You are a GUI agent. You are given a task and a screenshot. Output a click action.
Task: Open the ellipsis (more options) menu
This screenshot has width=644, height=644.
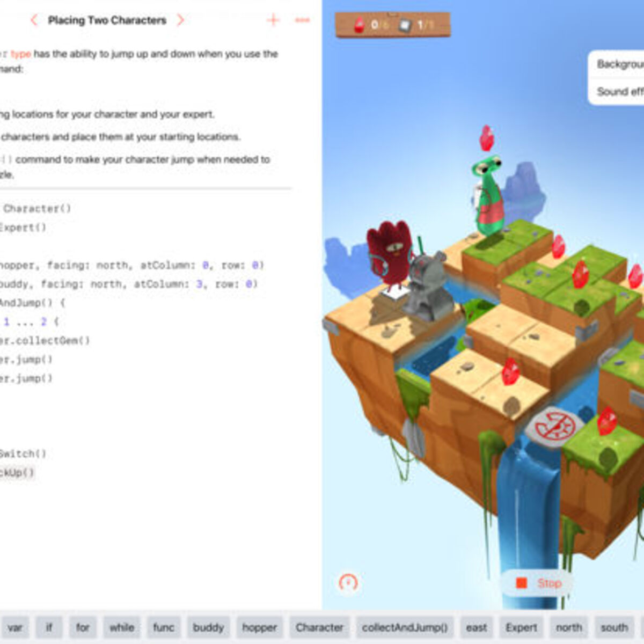302,20
